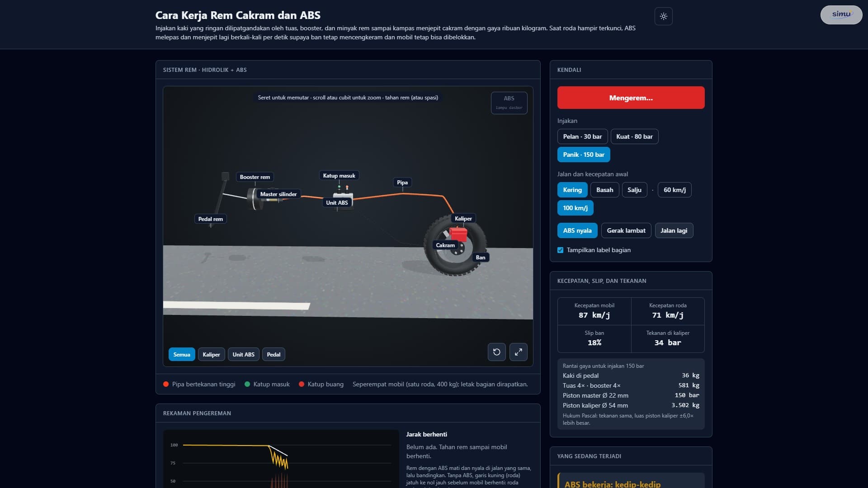Click the Unit ABS label in scene

tap(337, 203)
